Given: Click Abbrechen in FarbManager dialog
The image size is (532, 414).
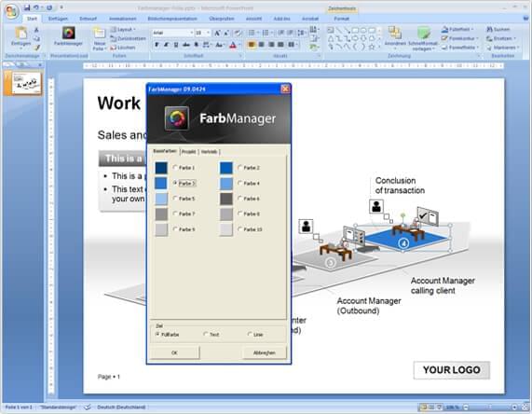Looking at the screenshot, I should [265, 352].
